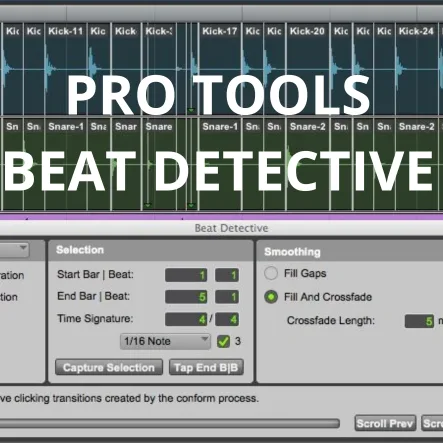443x443 pixels.
Task: Click the 'Crossfade Length:' label
Action: click(331, 321)
